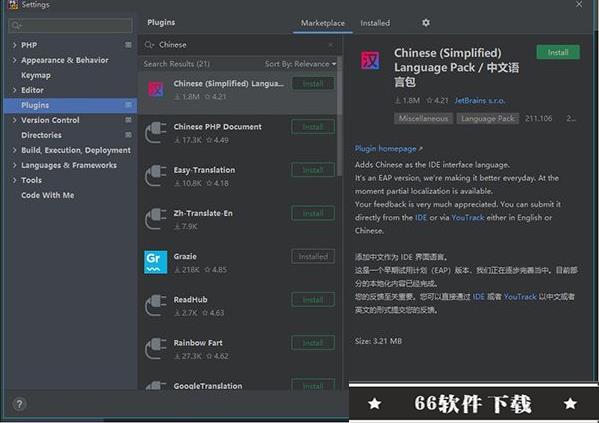Install the Chinese Simplified Language Pack via green button
This screenshot has width=599, height=423.
point(558,52)
